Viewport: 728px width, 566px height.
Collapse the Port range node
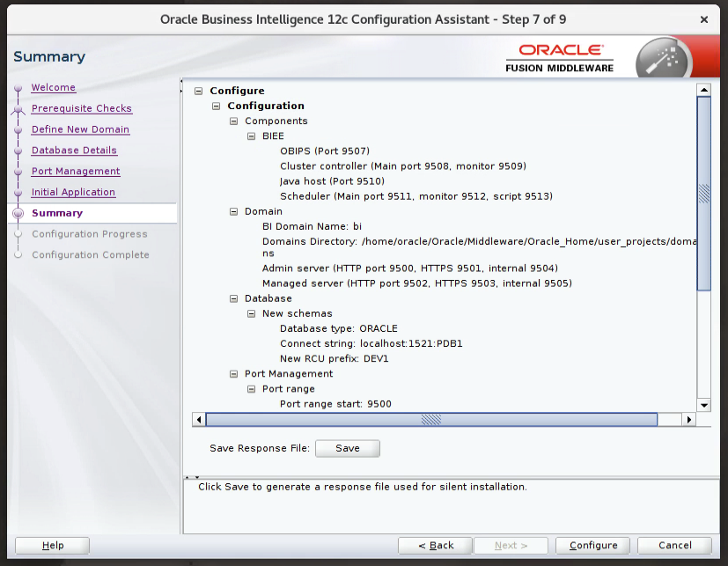(x=251, y=389)
